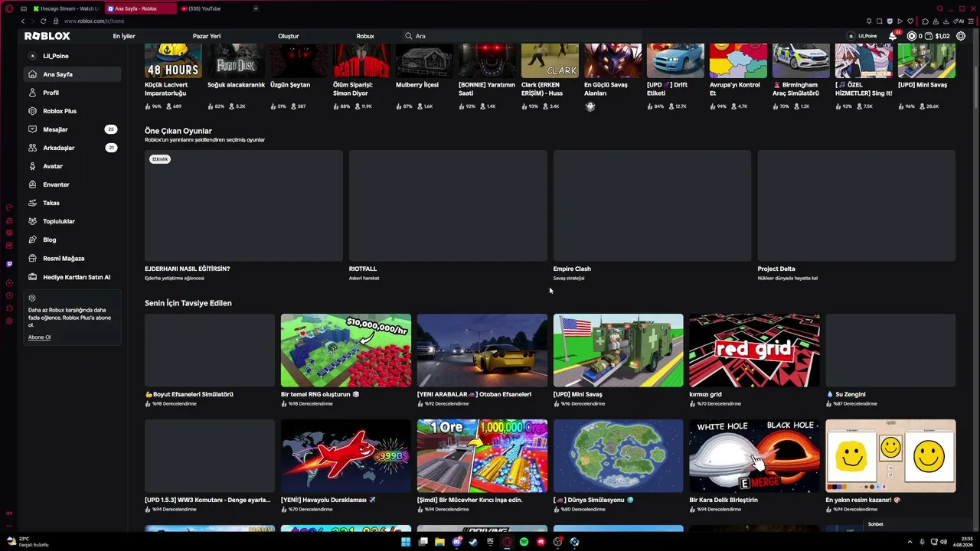This screenshot has width=980, height=551.
Task: Click the bookmark heart icon in the address bar
Action: point(910,21)
